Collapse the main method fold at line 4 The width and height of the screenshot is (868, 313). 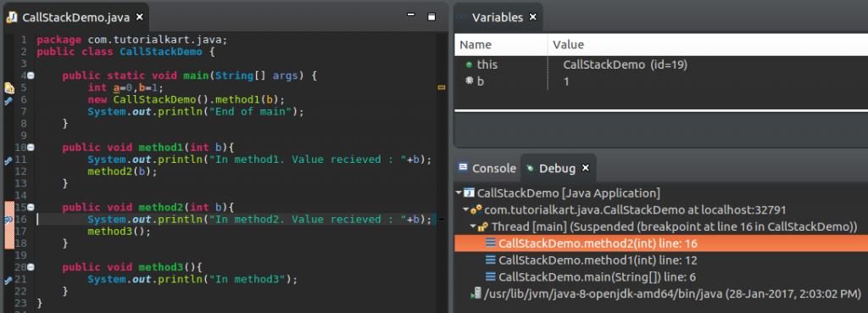pos(31,75)
